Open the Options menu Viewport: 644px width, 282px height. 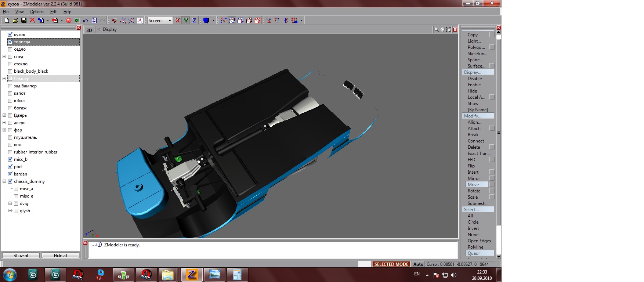(37, 12)
